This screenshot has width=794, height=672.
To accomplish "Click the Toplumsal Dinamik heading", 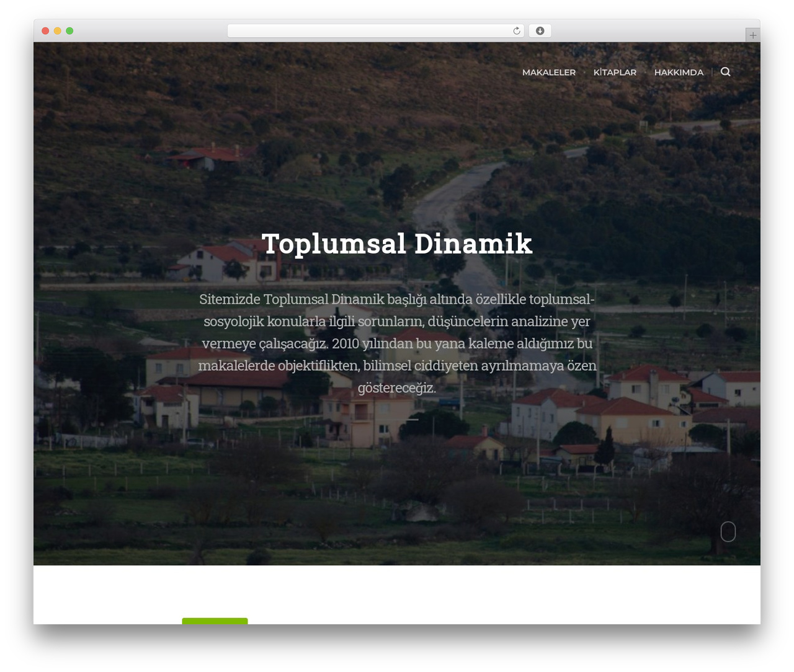I will [397, 244].
